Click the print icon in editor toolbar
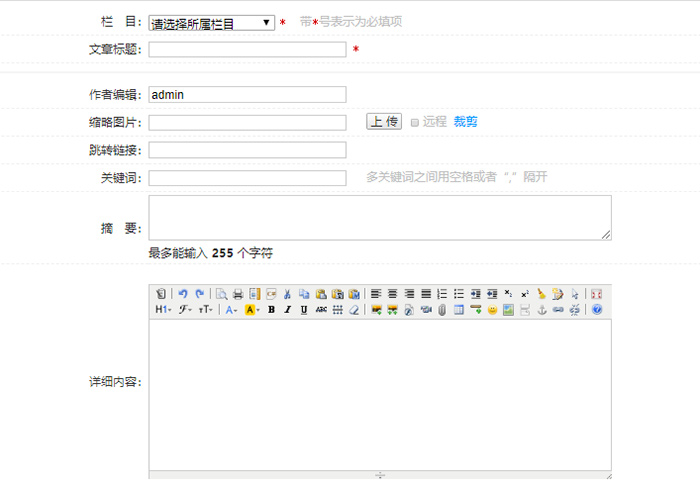This screenshot has width=700, height=485. tap(238, 294)
